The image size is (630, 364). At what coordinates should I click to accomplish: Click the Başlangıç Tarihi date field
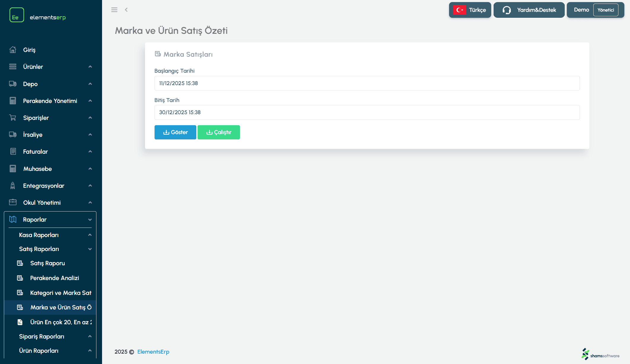(x=367, y=83)
